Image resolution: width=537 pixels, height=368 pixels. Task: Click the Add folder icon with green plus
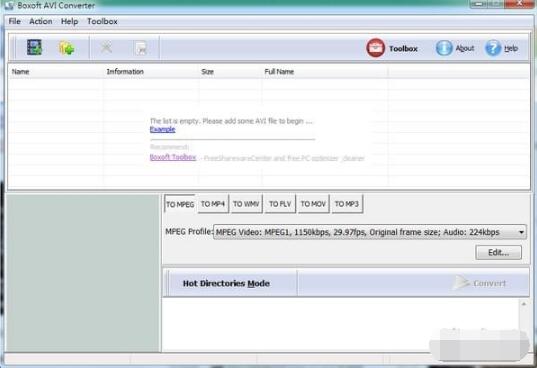tap(66, 48)
